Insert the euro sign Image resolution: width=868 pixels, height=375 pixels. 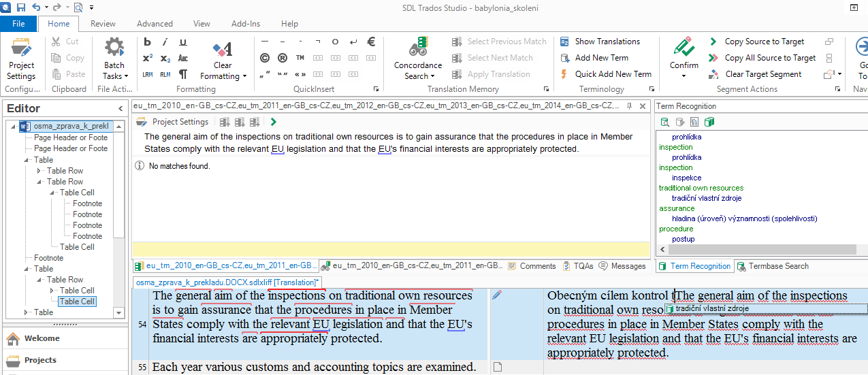[x=371, y=42]
